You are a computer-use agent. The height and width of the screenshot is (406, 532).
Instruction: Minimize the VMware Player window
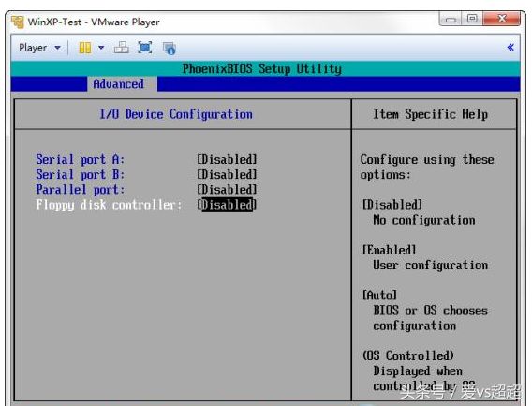(x=451, y=19)
